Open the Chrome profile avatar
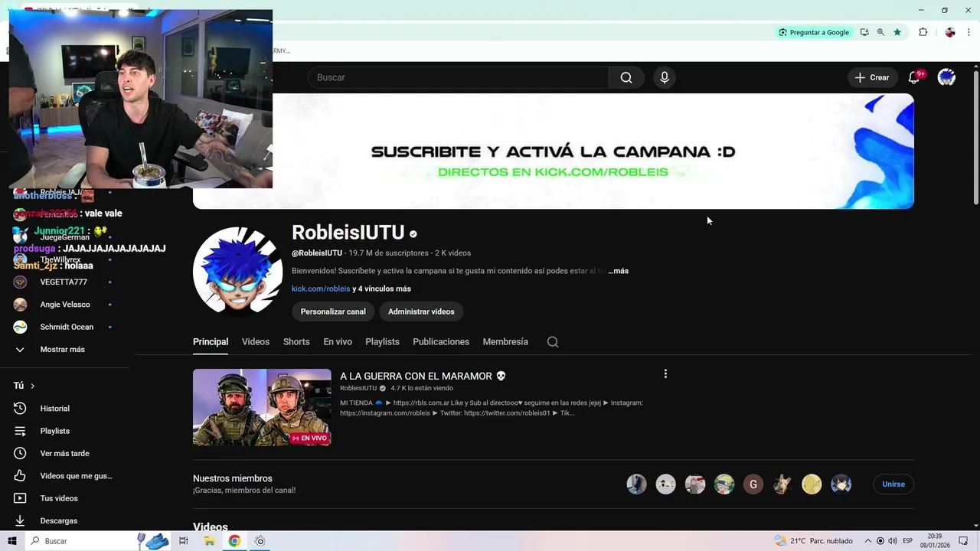980x551 pixels. [950, 32]
